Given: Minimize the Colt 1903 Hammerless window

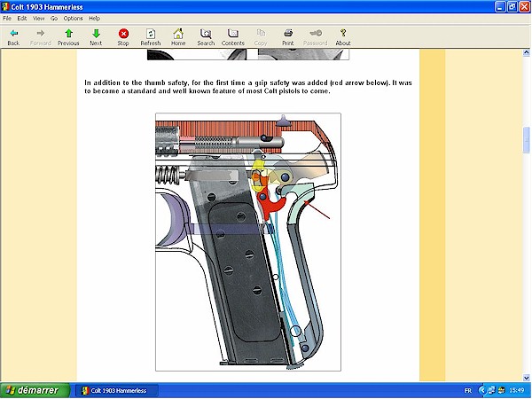Looking at the screenshot, I should (x=500, y=7).
